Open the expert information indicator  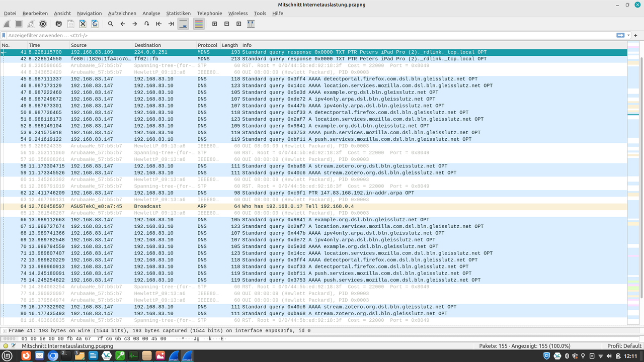coord(6,346)
